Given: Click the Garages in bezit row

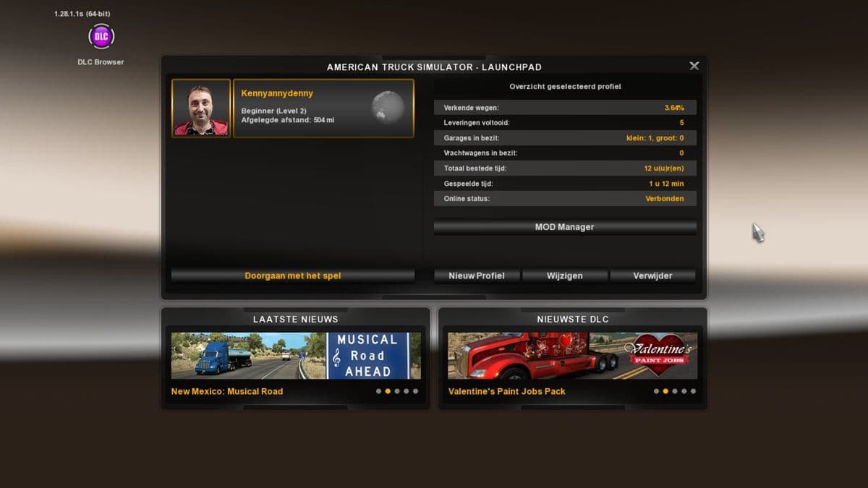Looking at the screenshot, I should pyautogui.click(x=565, y=138).
